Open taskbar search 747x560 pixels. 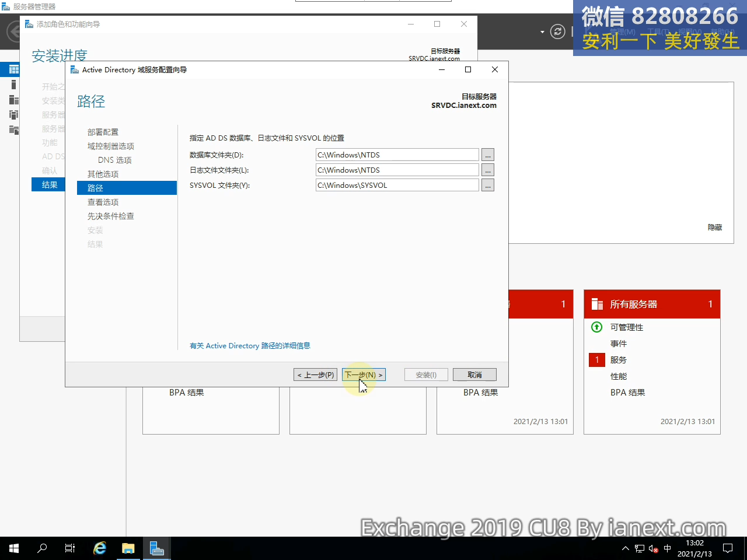click(x=42, y=548)
